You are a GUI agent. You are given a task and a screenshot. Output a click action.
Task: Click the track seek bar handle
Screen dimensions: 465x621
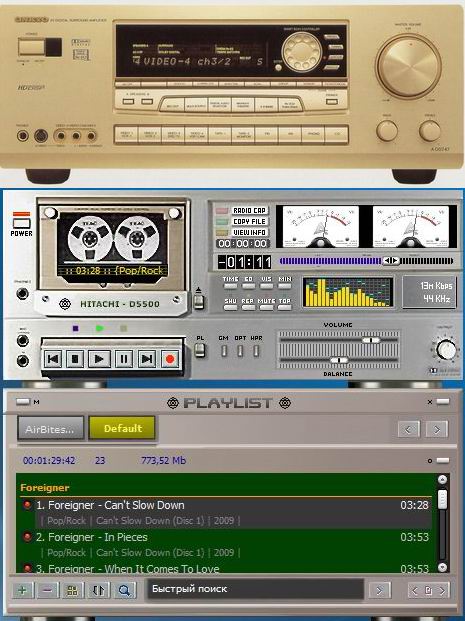[x=391, y=261]
